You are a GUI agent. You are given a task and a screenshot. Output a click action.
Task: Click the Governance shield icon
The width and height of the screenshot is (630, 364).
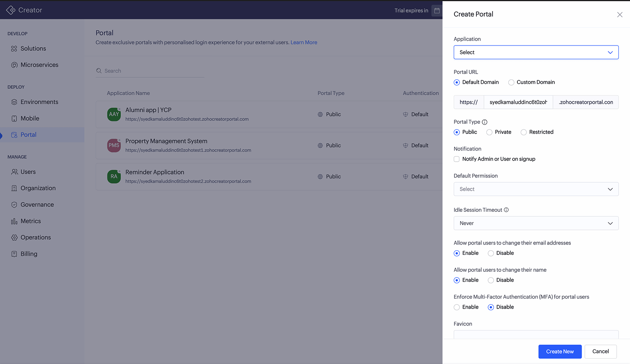14,205
